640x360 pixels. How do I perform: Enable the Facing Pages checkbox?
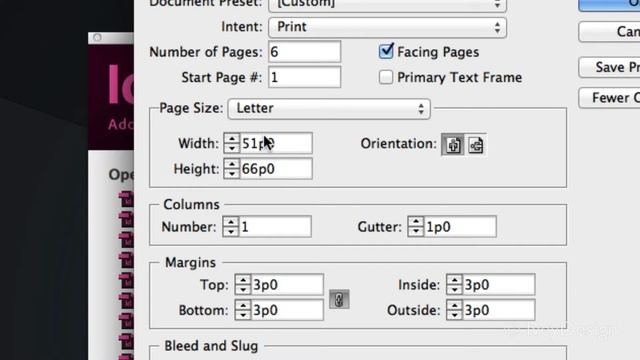pyautogui.click(x=386, y=51)
